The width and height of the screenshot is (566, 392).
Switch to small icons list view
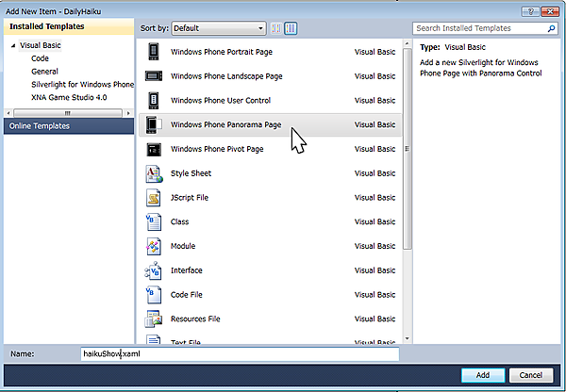276,28
